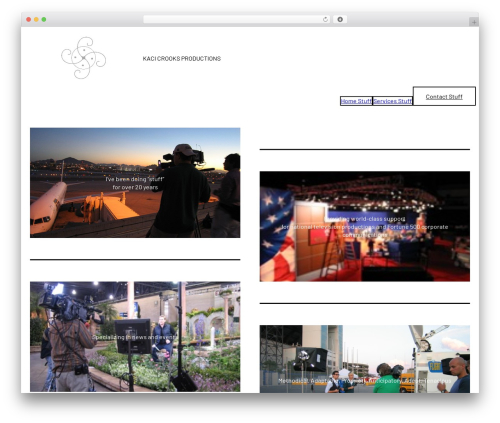Open the browser download indicator icon
Image resolution: width=500 pixels, height=423 pixels.
click(340, 19)
